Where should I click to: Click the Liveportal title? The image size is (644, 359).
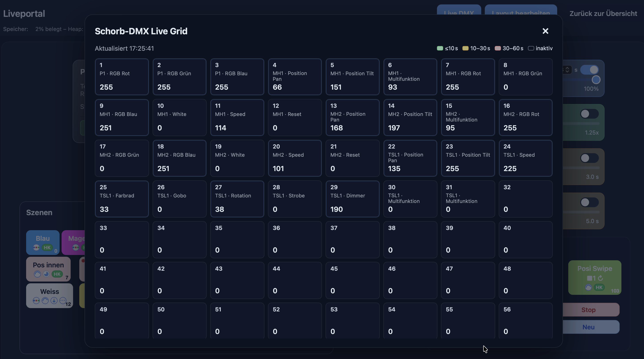[x=24, y=14]
